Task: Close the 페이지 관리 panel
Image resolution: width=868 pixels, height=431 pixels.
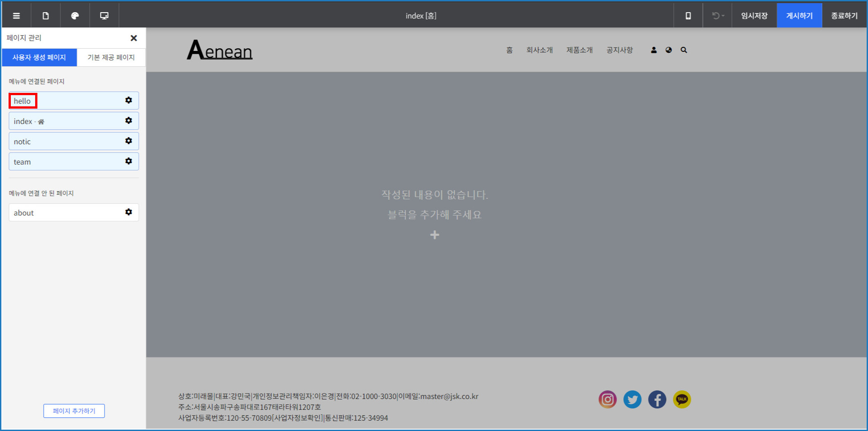Action: tap(133, 38)
